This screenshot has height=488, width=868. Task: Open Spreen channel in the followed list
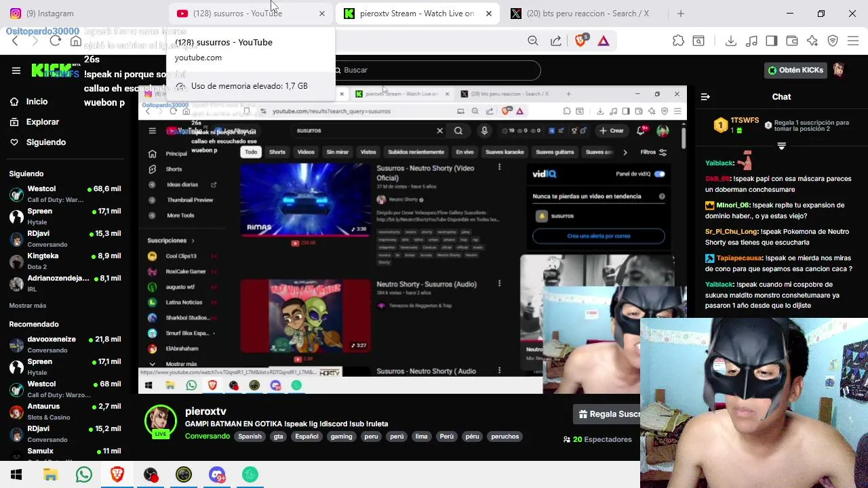[x=65, y=216]
